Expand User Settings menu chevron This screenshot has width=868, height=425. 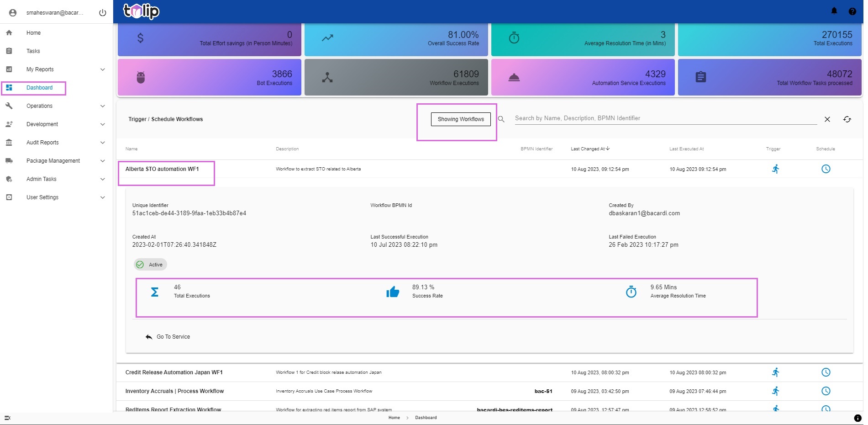[x=103, y=197]
